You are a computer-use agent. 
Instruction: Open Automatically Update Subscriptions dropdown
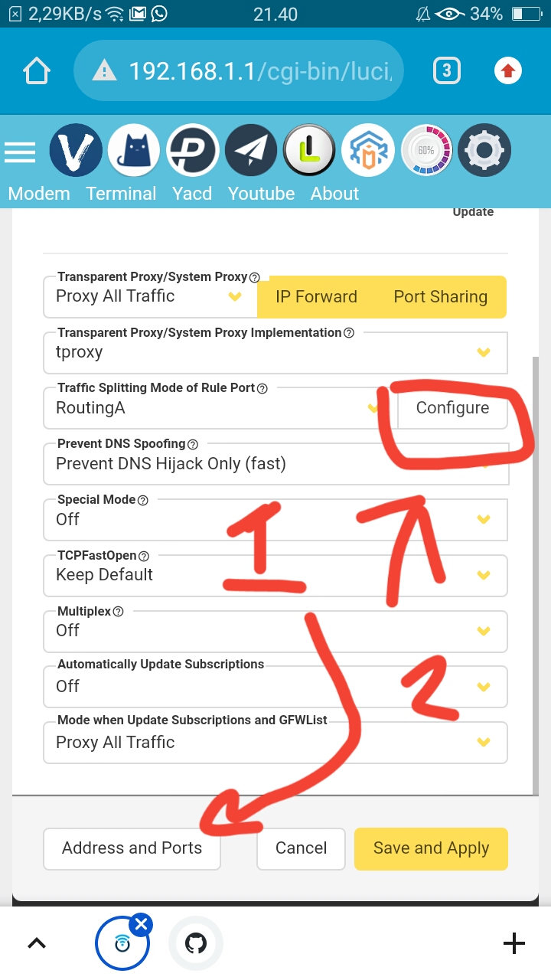(275, 686)
